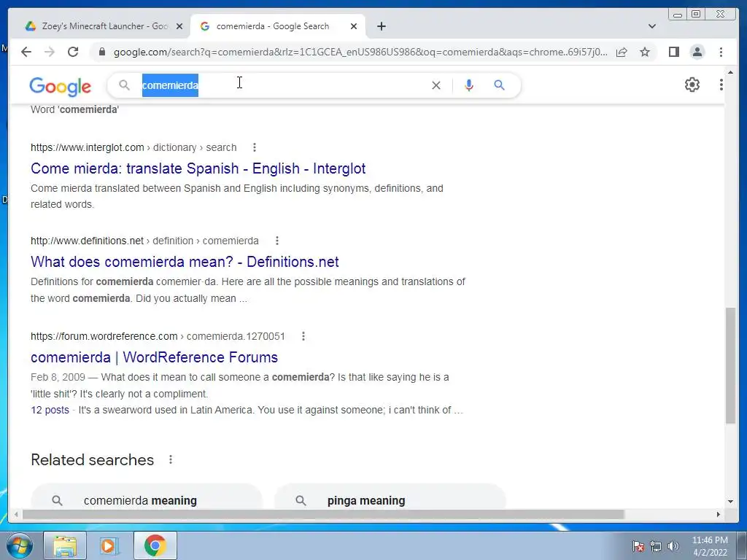Select the comemierda - Google Search tab
The image size is (747, 560).
pyautogui.click(x=278, y=26)
